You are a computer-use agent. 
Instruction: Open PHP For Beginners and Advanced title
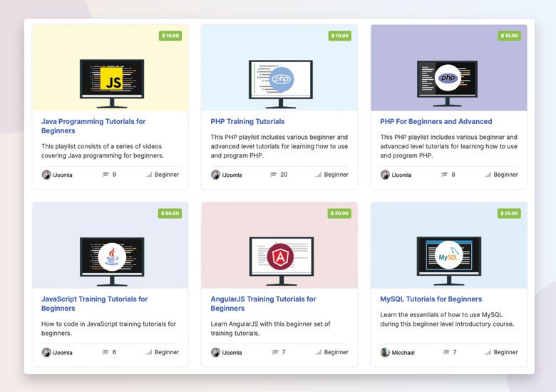(x=436, y=121)
